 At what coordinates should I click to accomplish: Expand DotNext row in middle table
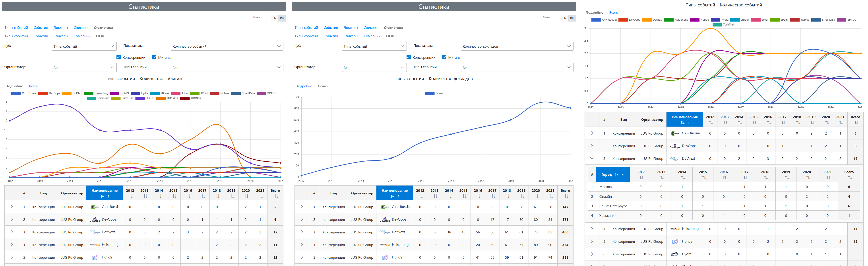click(302, 232)
